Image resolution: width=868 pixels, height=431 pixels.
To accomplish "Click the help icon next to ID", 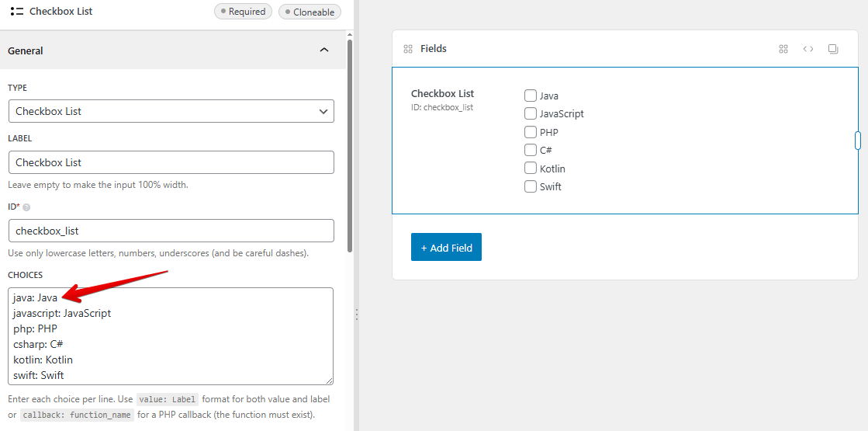I will 26,207.
